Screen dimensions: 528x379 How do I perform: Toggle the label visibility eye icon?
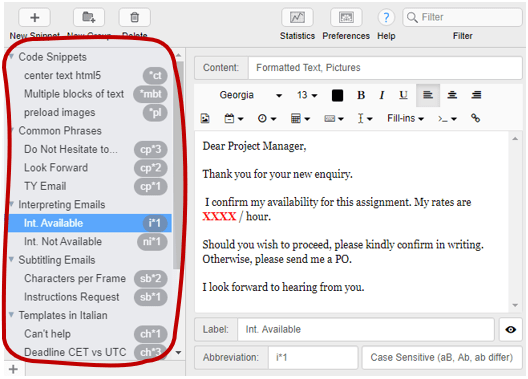(x=510, y=330)
